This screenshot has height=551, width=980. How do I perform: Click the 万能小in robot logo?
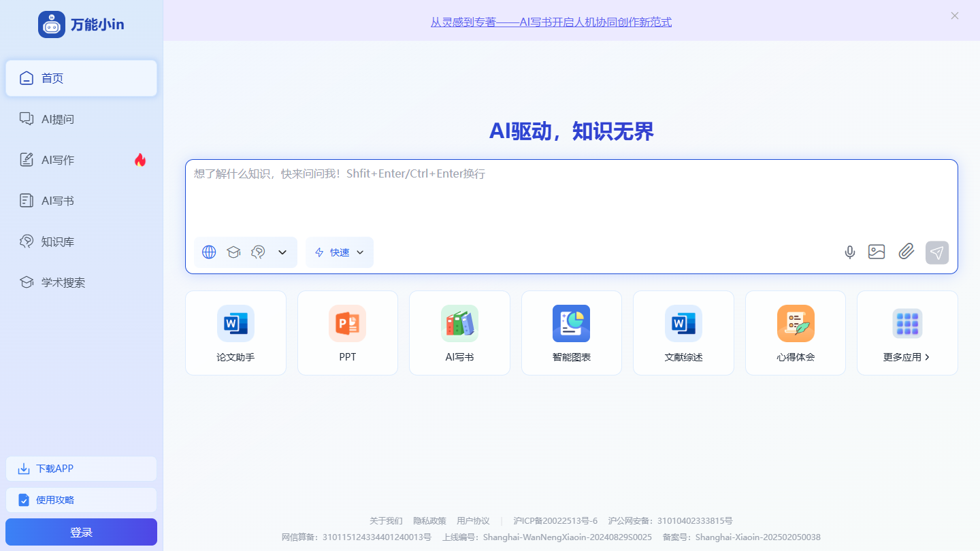point(52,24)
